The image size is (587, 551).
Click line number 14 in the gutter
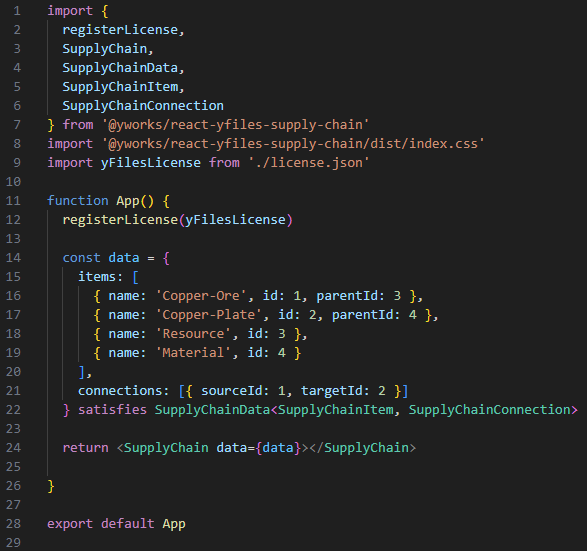(13, 258)
